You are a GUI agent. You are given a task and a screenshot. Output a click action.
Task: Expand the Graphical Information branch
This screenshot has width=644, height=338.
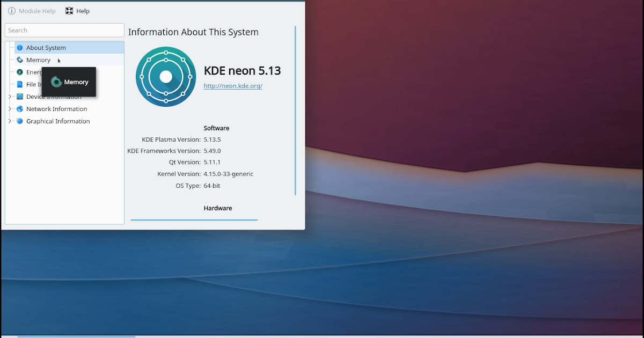tap(10, 121)
